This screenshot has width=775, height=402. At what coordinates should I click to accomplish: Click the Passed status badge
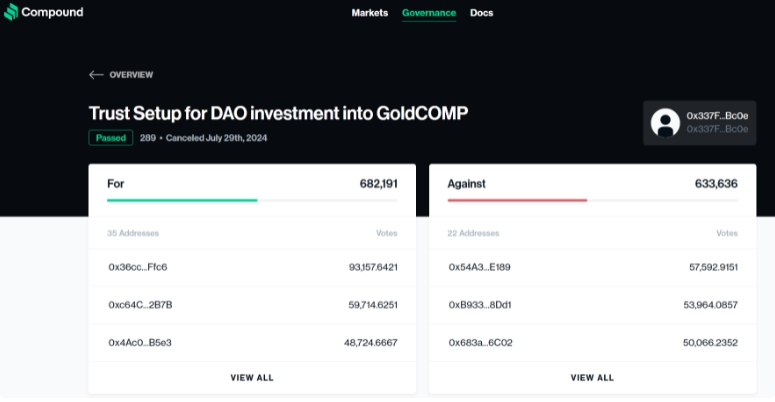[x=111, y=137]
